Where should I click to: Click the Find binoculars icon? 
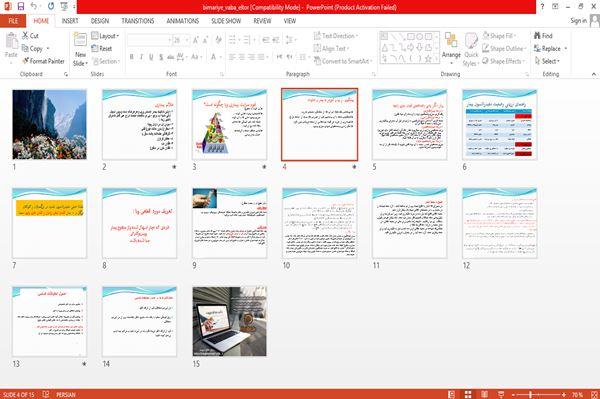pyautogui.click(x=537, y=36)
